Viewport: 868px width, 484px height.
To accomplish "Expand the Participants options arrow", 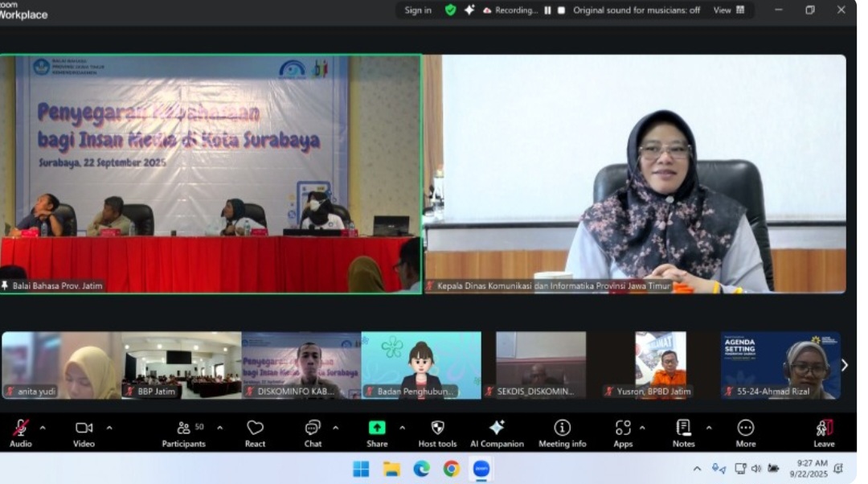I will coord(219,428).
